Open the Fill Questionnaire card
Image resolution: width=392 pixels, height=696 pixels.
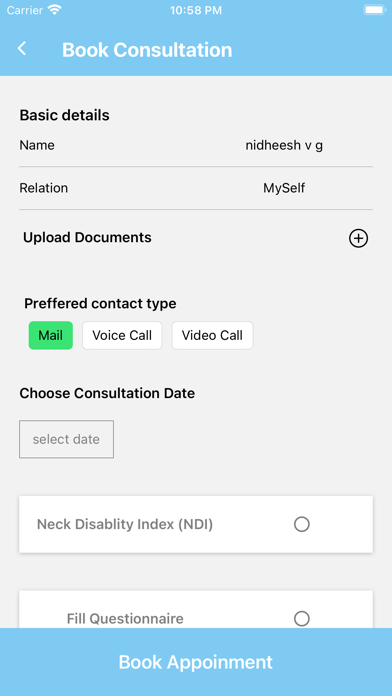196,609
